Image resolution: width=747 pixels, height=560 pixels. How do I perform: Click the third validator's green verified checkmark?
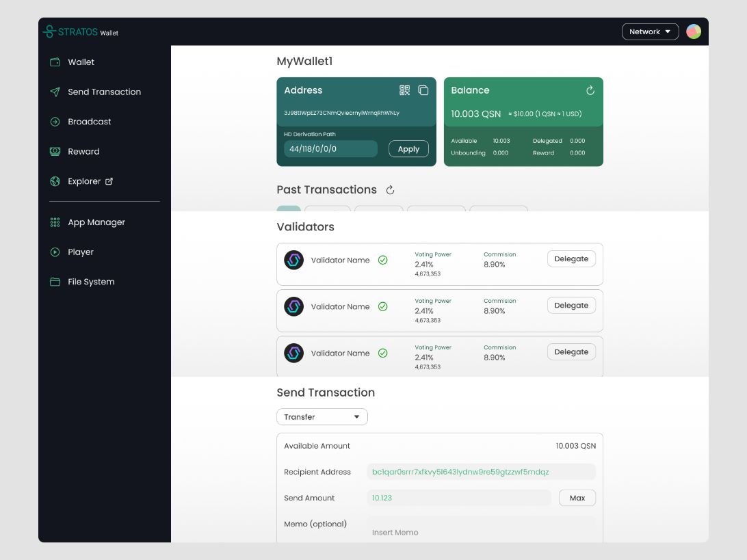[383, 353]
